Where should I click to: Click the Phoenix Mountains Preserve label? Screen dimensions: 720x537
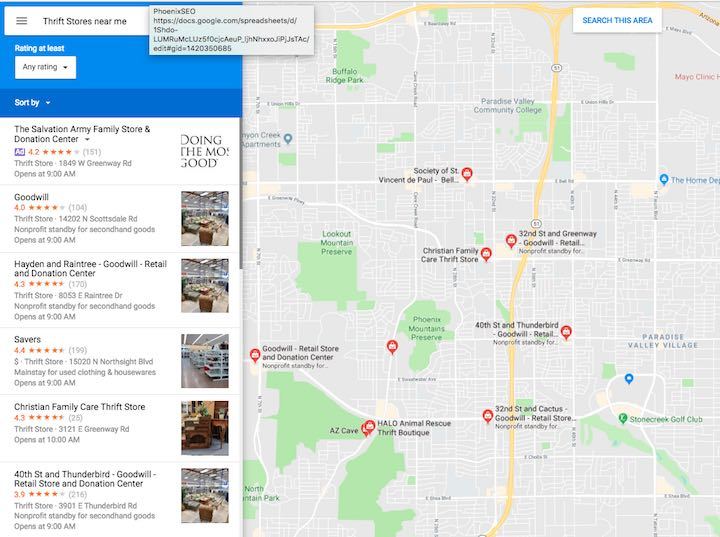(x=427, y=328)
